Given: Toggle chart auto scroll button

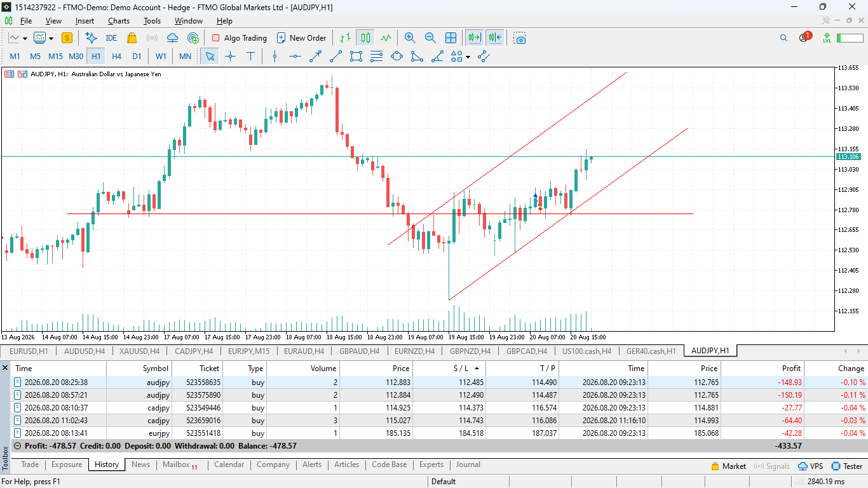Looking at the screenshot, I should (474, 38).
